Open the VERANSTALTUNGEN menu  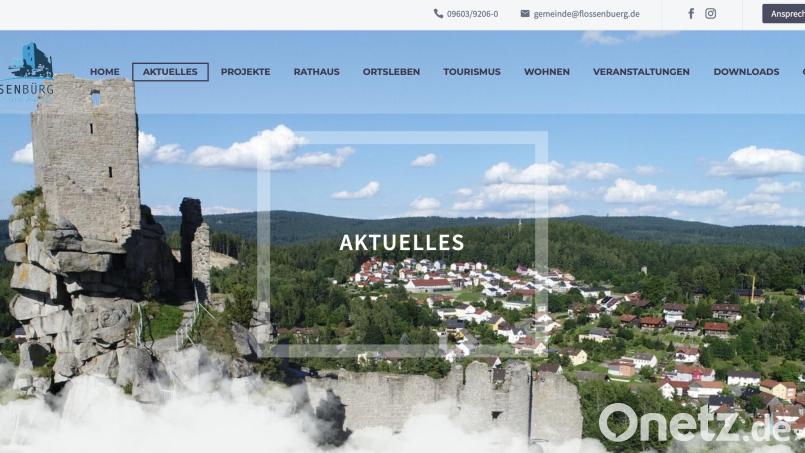point(641,72)
